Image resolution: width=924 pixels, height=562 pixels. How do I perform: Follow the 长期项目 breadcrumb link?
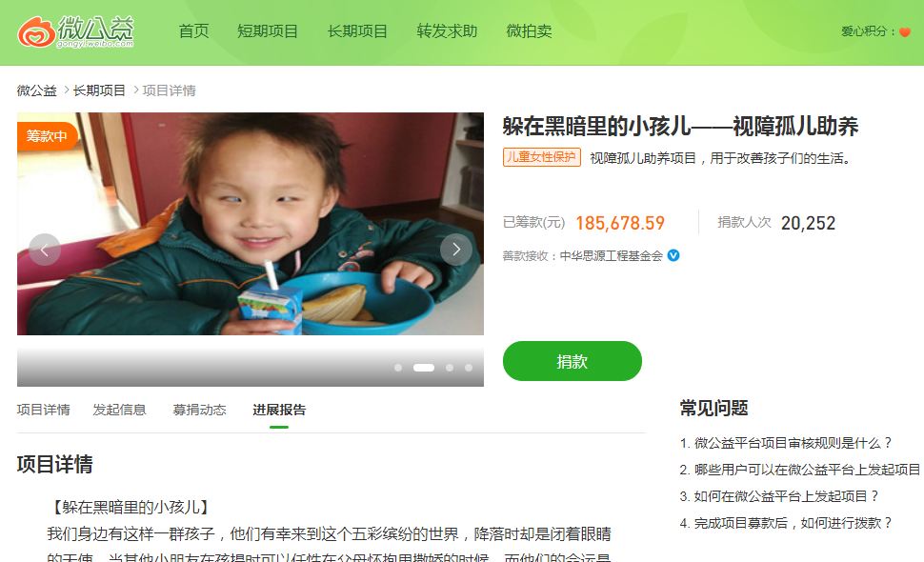point(99,90)
